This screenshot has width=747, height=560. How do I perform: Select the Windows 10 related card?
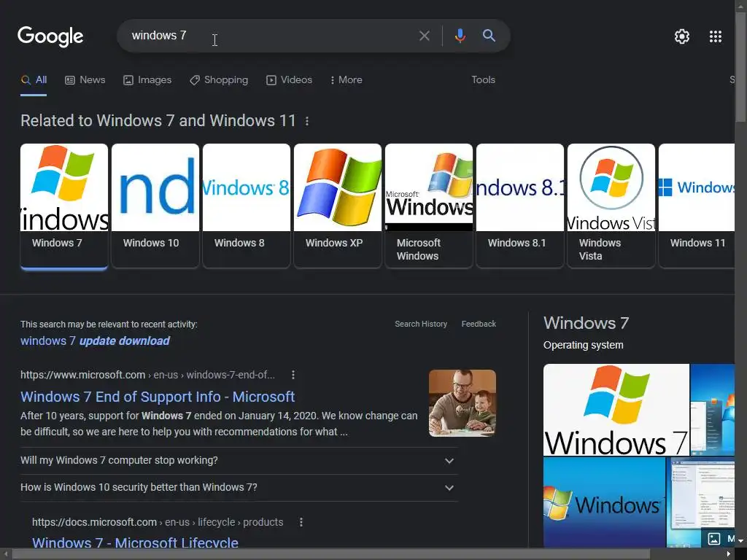pyautogui.click(x=155, y=206)
